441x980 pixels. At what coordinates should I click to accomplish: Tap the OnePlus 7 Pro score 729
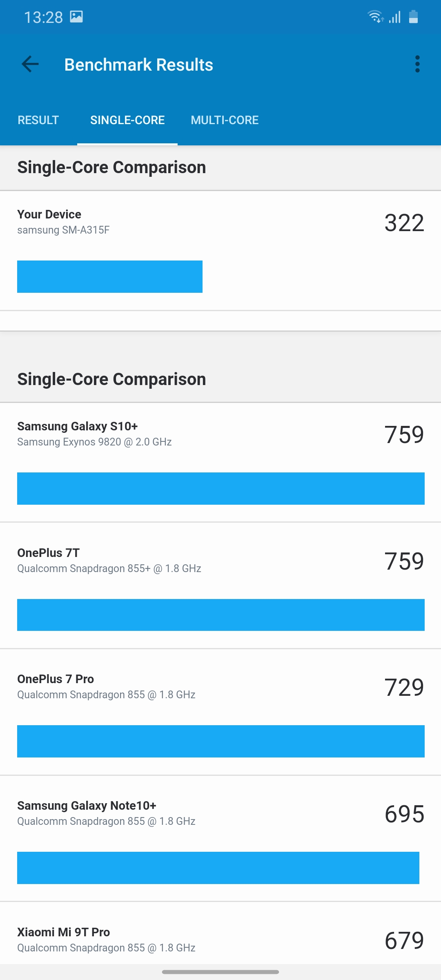(x=404, y=687)
